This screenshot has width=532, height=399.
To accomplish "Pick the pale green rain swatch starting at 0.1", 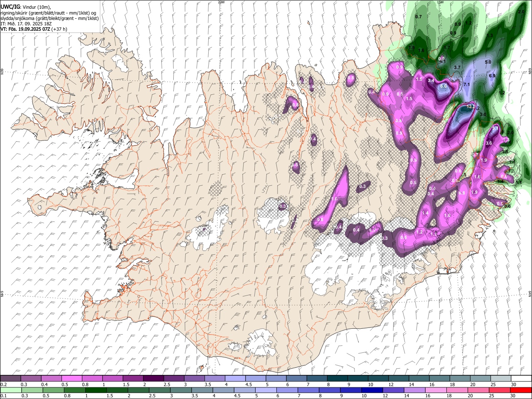I will click(x=11, y=390).
